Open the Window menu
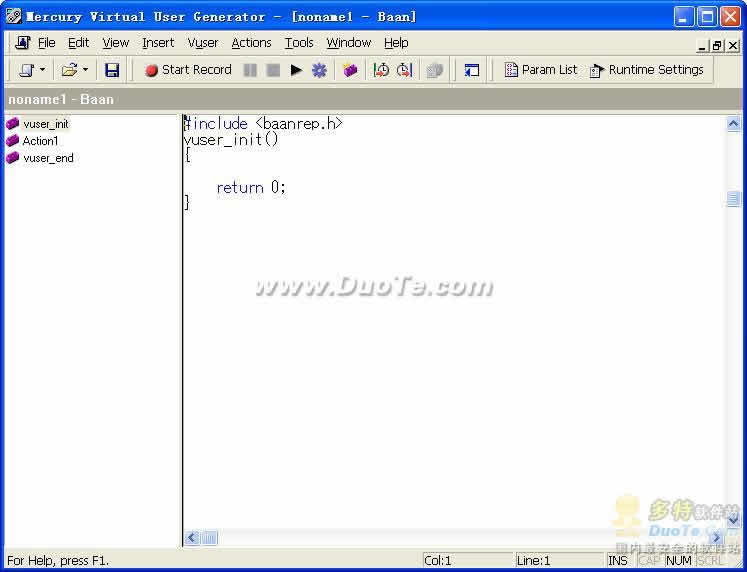The width and height of the screenshot is (747, 572). 349,43
